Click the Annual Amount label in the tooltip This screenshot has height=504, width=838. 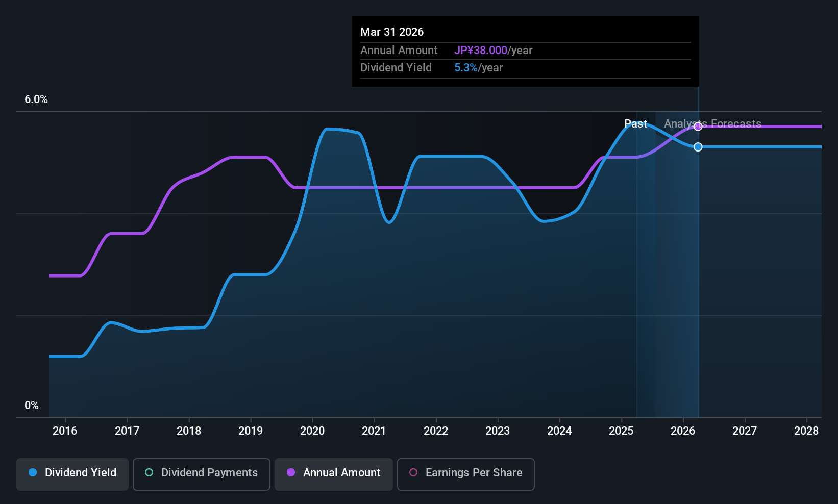point(399,51)
